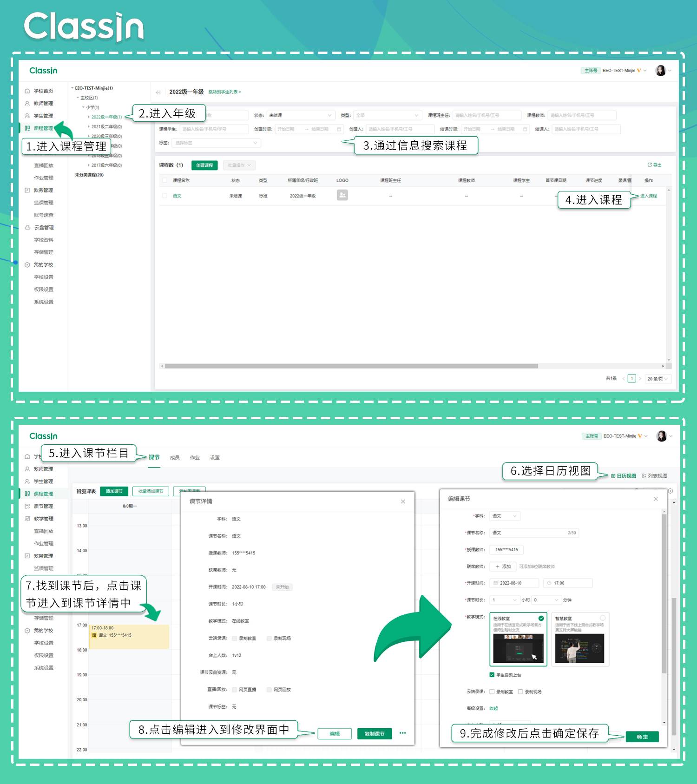Click the 云盘管理 cloud icon on course list page

[x=27, y=227]
